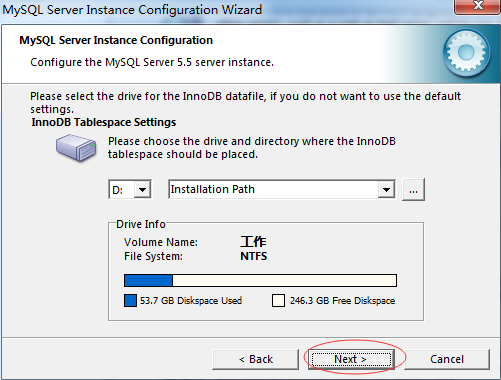Click the browse button with three dots
Viewport: 501px width, 380px height.
[x=413, y=190]
